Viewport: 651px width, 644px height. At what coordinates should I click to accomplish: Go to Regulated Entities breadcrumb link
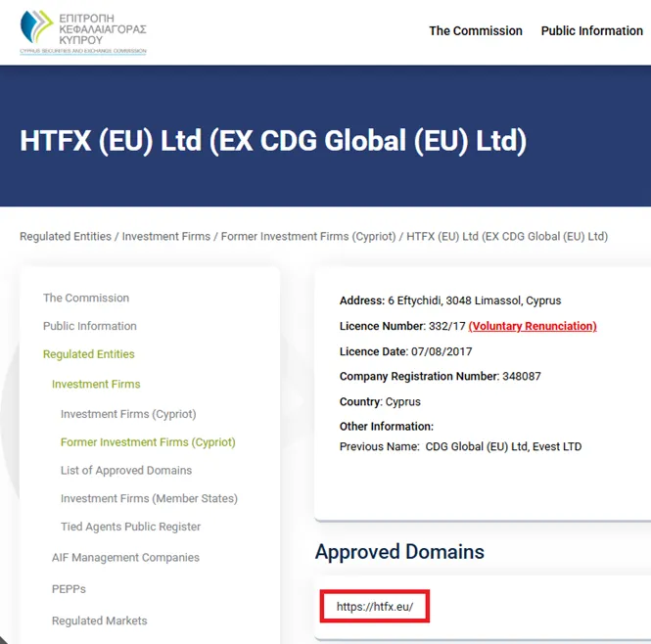pos(66,236)
